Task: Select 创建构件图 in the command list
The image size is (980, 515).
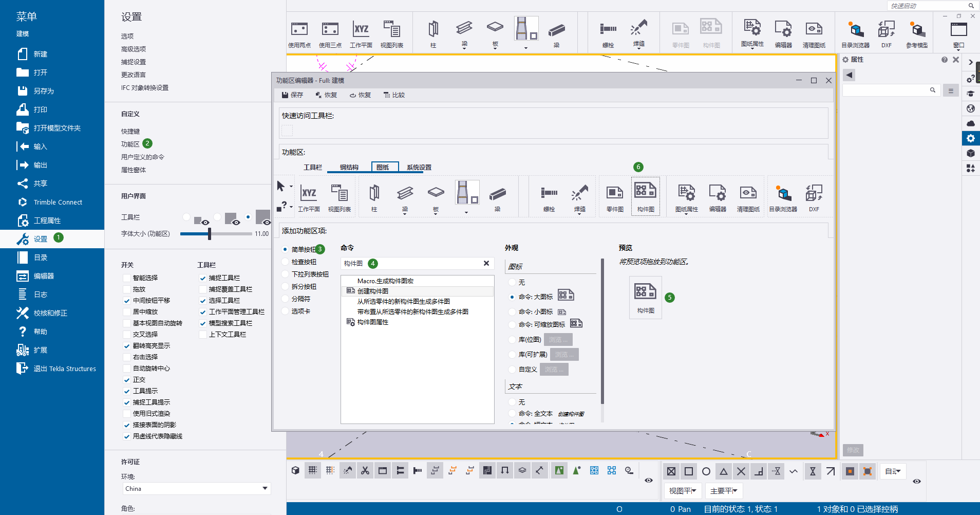Action: click(418, 291)
